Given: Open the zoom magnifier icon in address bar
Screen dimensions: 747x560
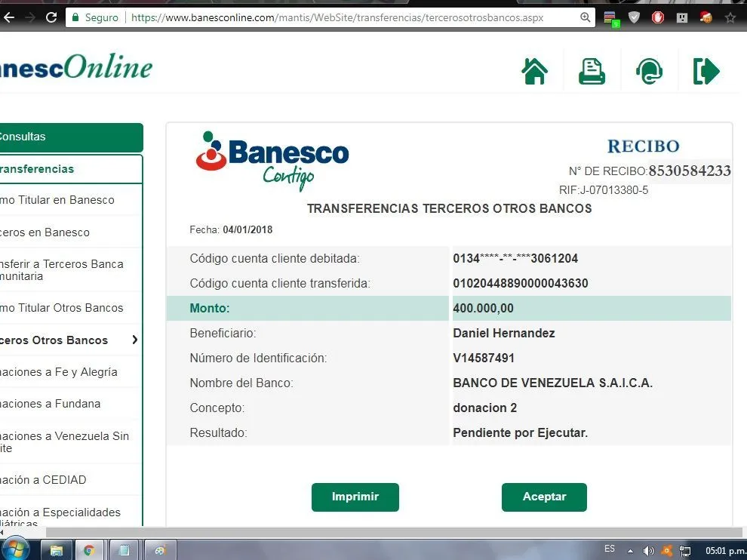Looking at the screenshot, I should 586,17.
